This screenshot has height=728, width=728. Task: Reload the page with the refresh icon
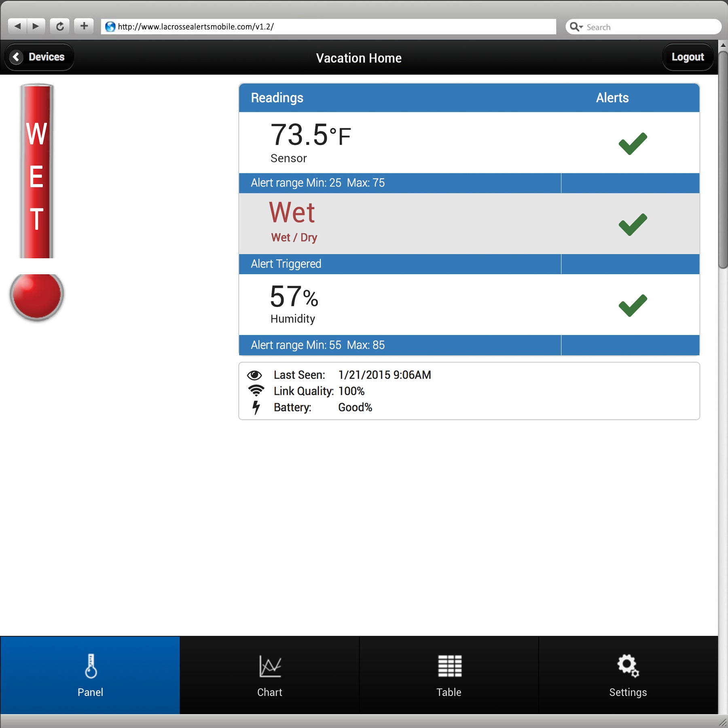point(60,26)
